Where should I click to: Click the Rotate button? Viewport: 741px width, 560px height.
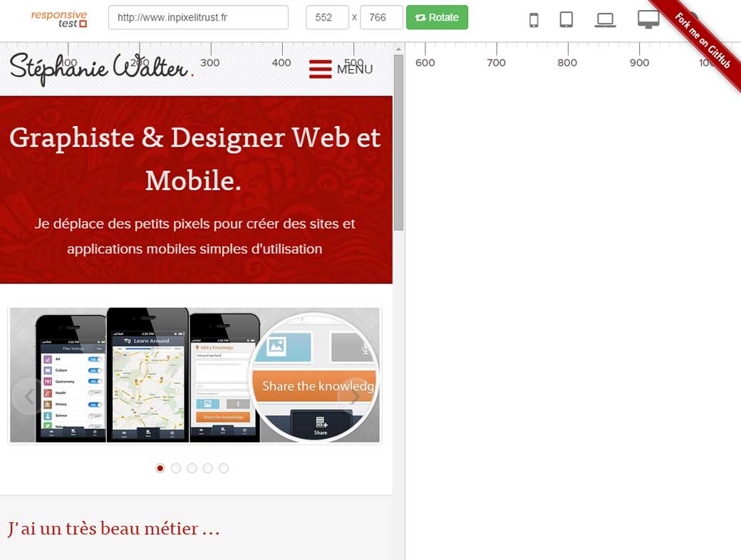[x=437, y=16]
